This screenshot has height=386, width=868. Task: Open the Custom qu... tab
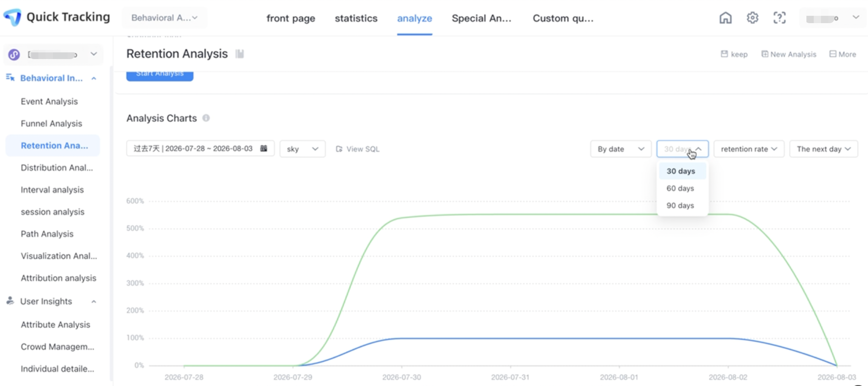pyautogui.click(x=563, y=18)
